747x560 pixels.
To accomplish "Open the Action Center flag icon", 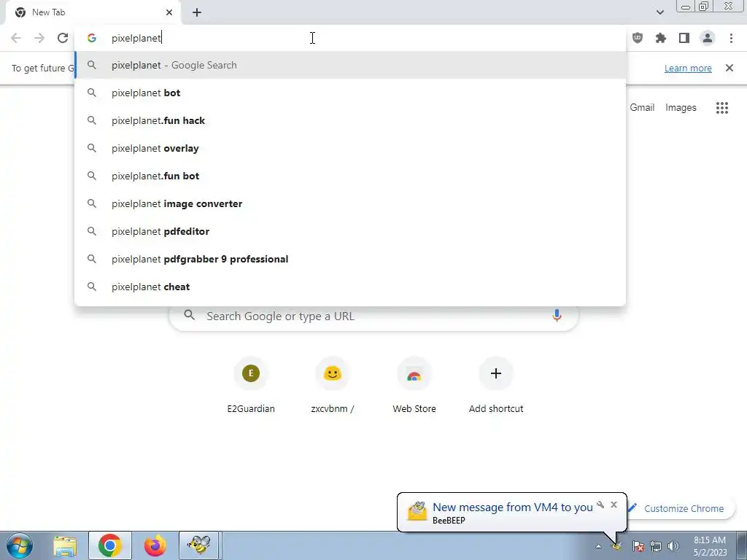I will click(638, 546).
